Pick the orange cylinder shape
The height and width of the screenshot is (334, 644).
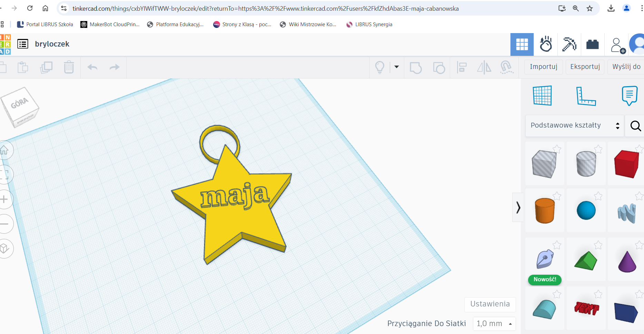click(x=545, y=211)
